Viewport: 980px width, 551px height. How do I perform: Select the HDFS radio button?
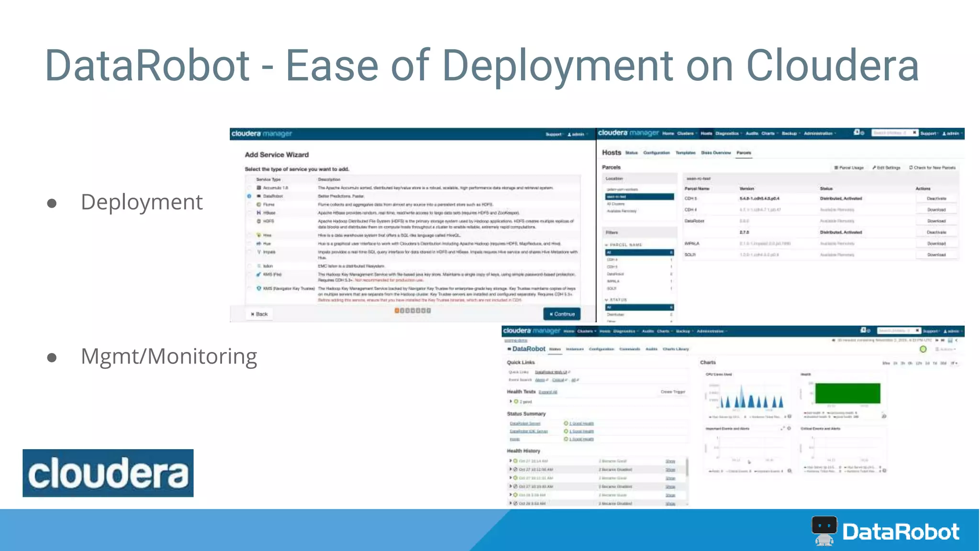pos(249,221)
